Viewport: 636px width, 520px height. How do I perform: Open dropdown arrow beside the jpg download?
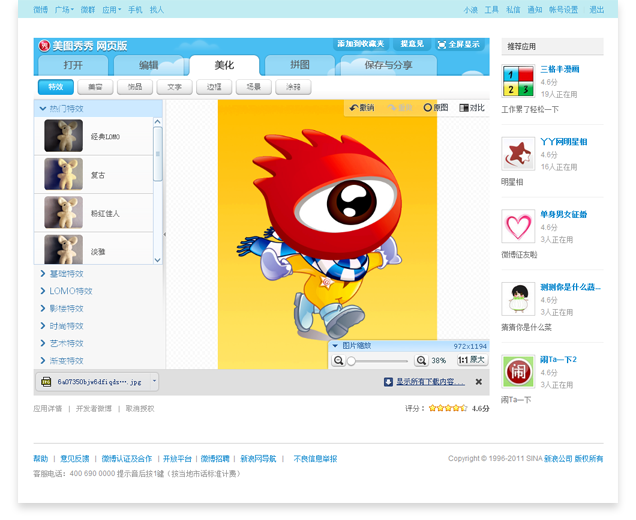click(x=154, y=381)
